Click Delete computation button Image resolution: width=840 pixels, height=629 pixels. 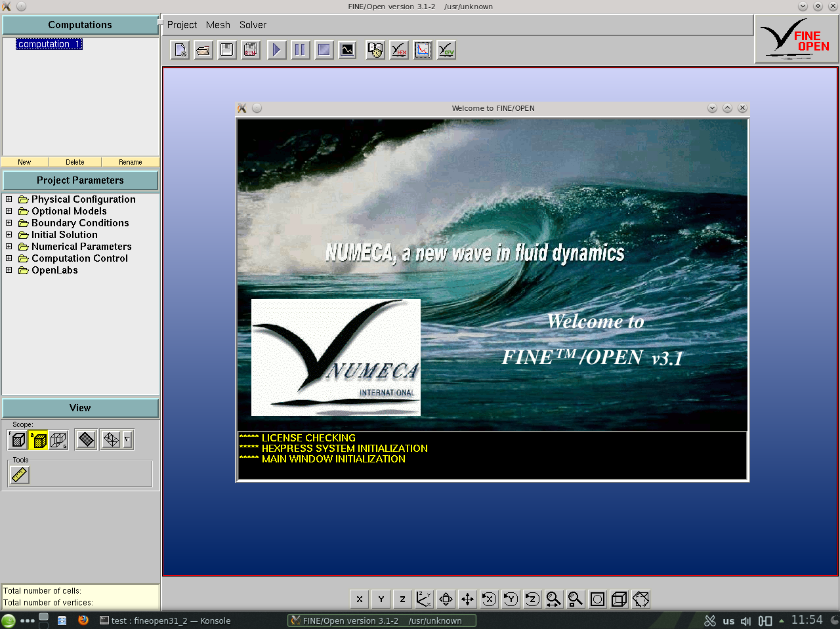coord(75,162)
